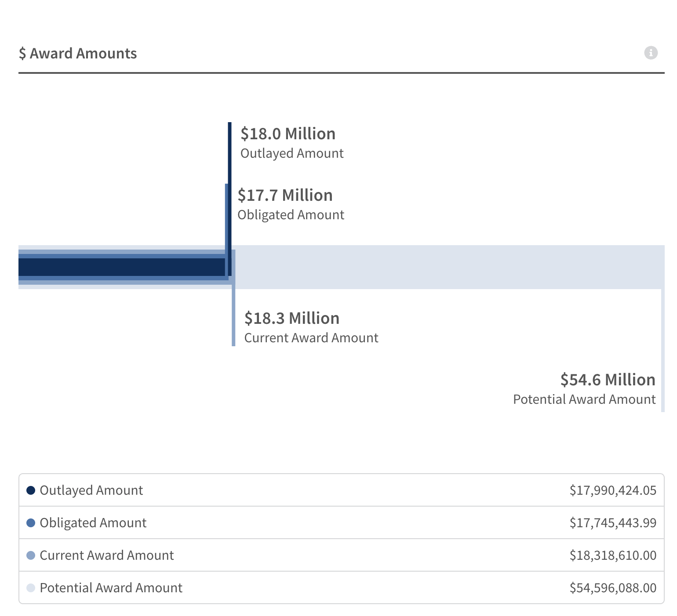This screenshot has height=616, width=677.
Task: Click the Current Award Amount legend dot
Action: coord(31,555)
